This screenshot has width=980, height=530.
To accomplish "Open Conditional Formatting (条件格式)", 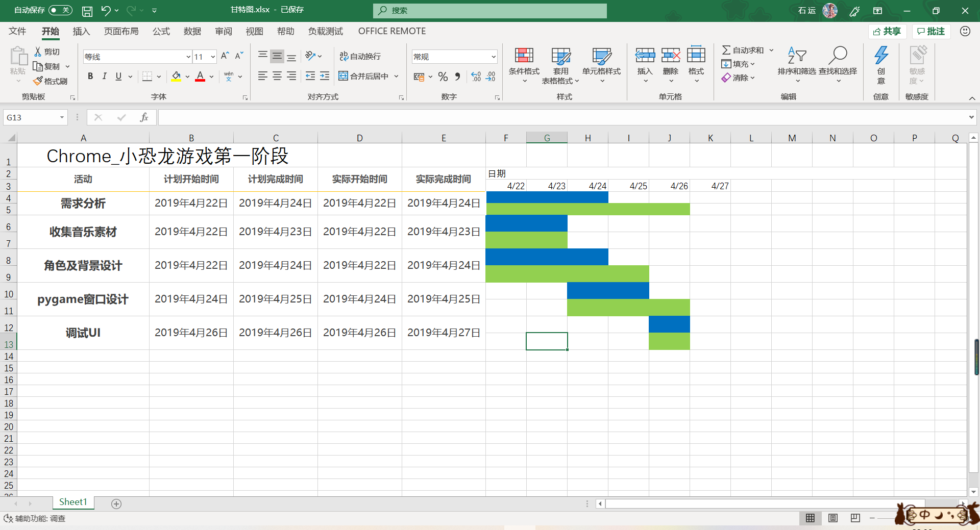I will click(x=524, y=65).
